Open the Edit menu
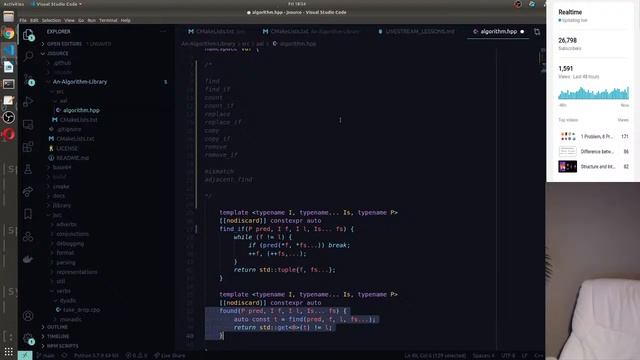The width and height of the screenshot is (640, 360). point(34,20)
